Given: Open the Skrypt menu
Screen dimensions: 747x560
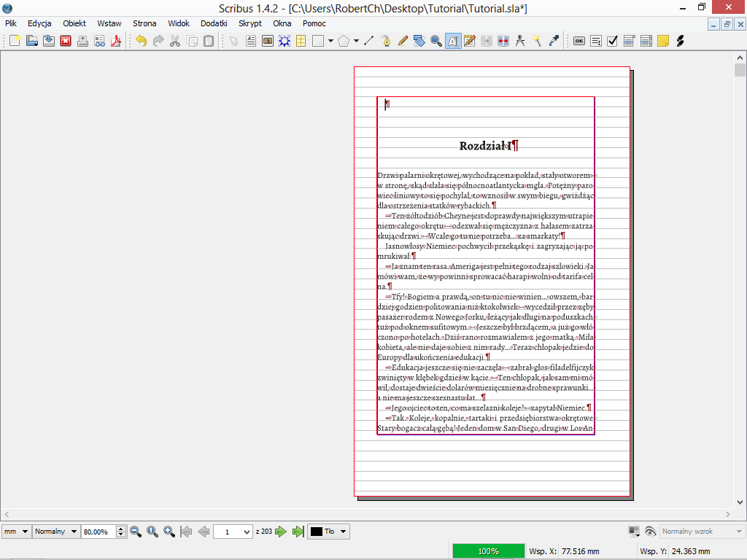Looking at the screenshot, I should 250,23.
